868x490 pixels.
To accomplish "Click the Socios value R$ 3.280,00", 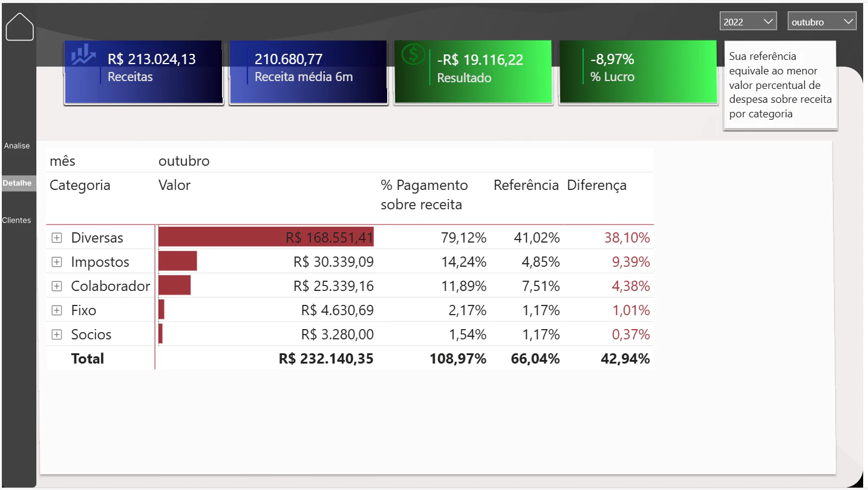I will [x=338, y=335].
